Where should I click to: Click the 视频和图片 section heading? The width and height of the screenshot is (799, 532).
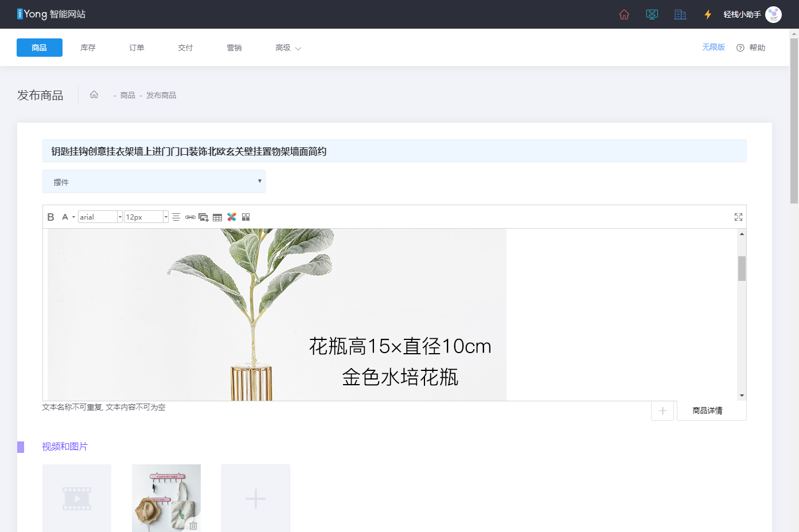[65, 447]
